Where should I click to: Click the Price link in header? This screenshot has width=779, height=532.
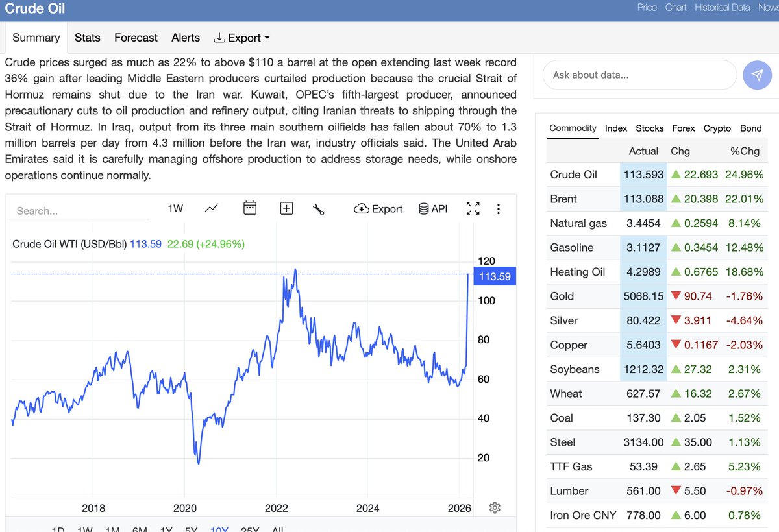[x=647, y=8]
